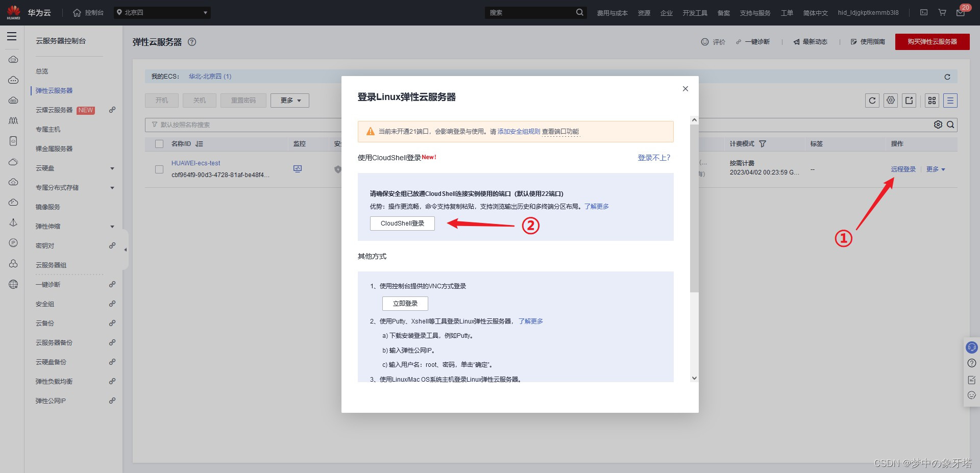Open the 更多 toolbar dropdown
Image resolution: width=980 pixels, height=473 pixels.
point(290,101)
